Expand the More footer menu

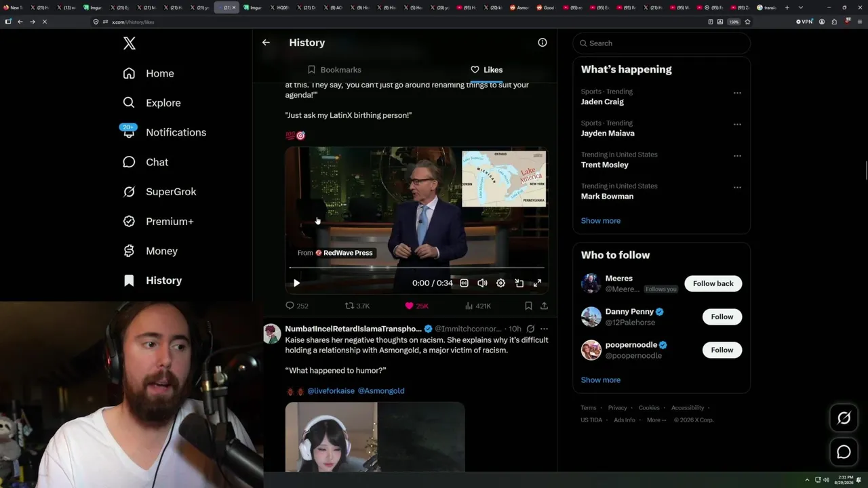coord(656,420)
